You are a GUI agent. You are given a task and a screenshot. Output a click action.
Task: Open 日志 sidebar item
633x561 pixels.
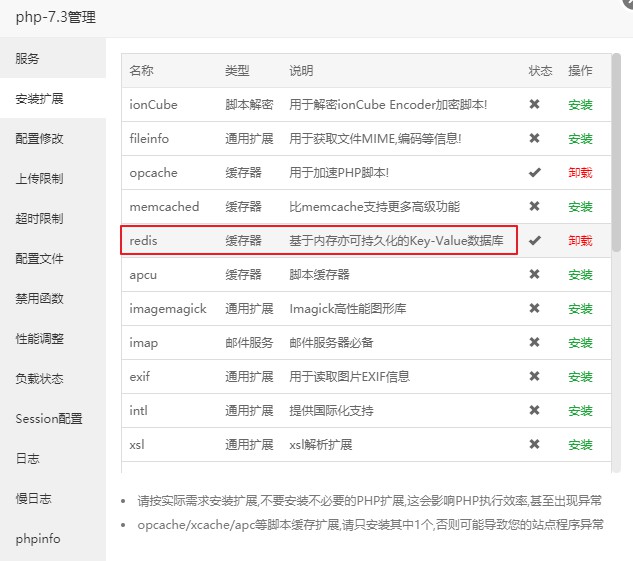[53, 458]
